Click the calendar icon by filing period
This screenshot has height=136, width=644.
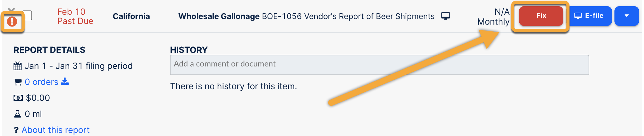[18, 66]
